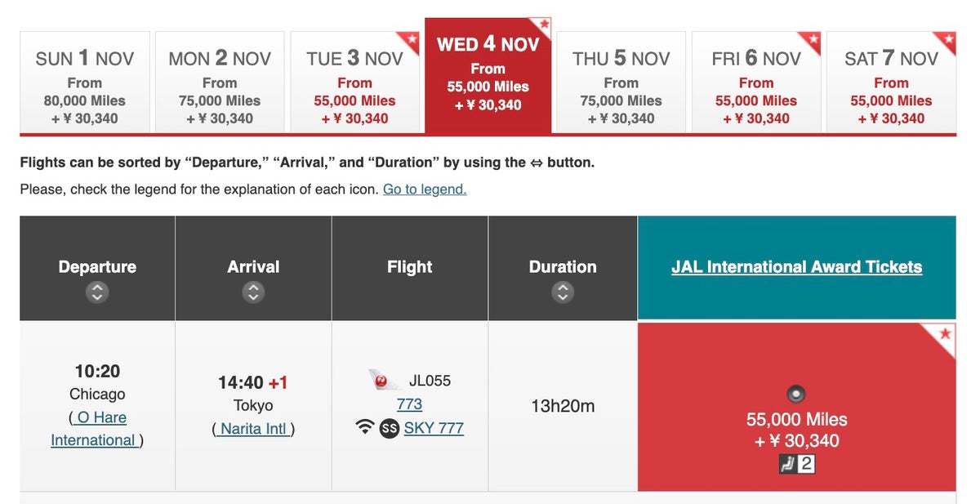The width and height of the screenshot is (980, 504).
Task: Open the Narita Intl airport link
Action: coord(253,429)
